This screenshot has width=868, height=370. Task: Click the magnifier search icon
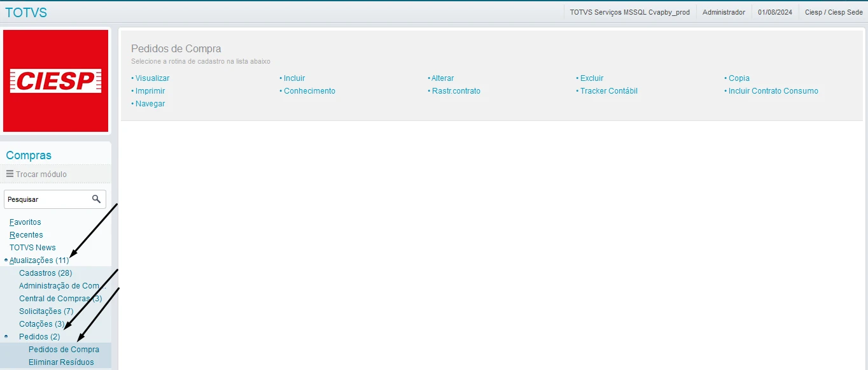click(x=96, y=199)
